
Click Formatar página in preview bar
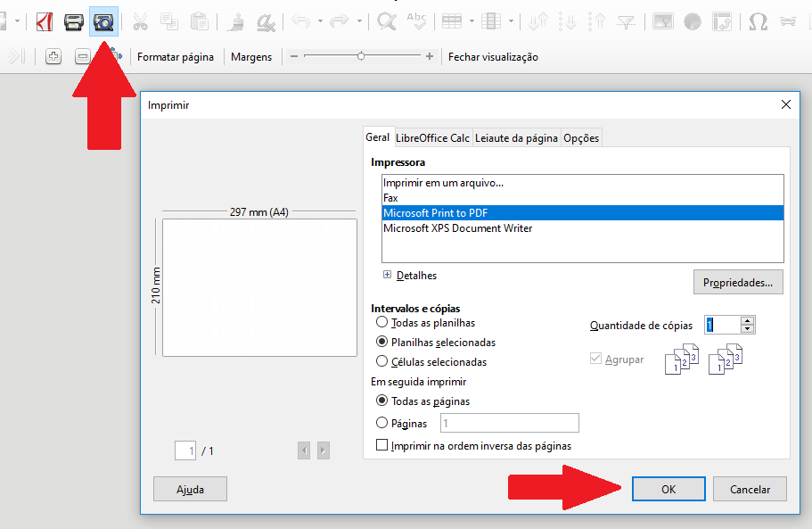pyautogui.click(x=176, y=57)
